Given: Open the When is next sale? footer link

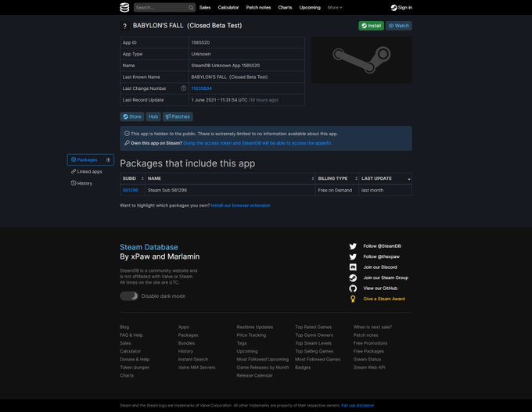Looking at the screenshot, I should coord(372,328).
